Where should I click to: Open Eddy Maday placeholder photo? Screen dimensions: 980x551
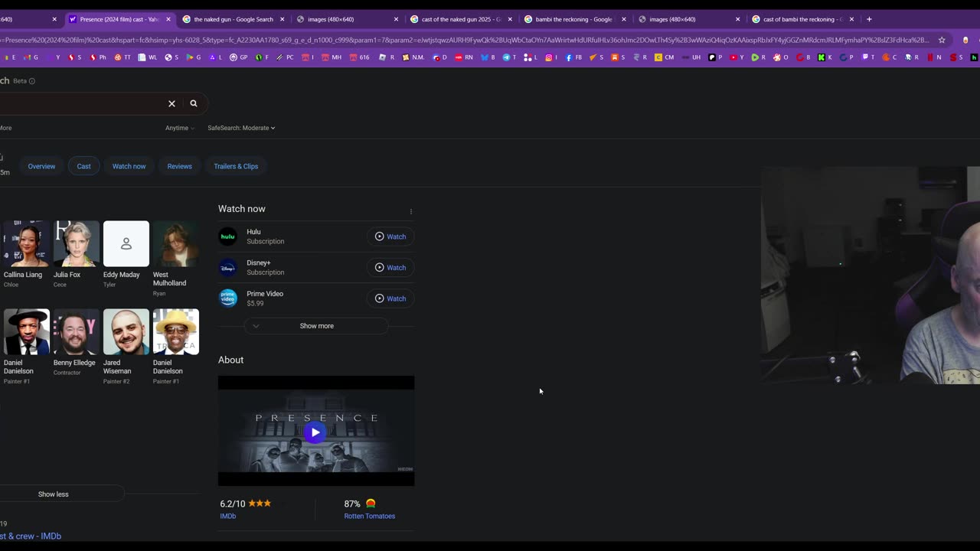pyautogui.click(x=126, y=243)
